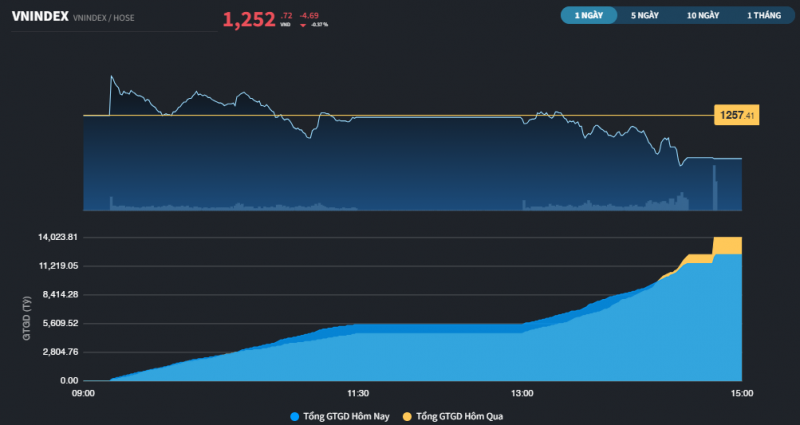The width and height of the screenshot is (800, 425).
Task: Click the 15:00 time axis label
Action: point(741,393)
